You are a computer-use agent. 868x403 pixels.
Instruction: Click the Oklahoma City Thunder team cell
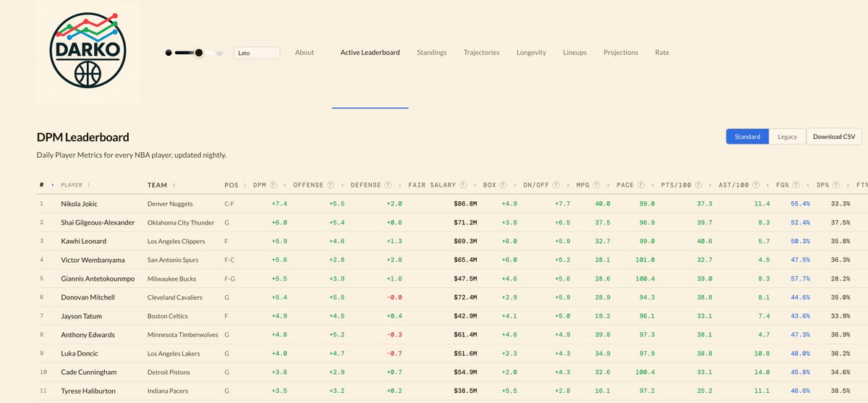[x=181, y=223]
